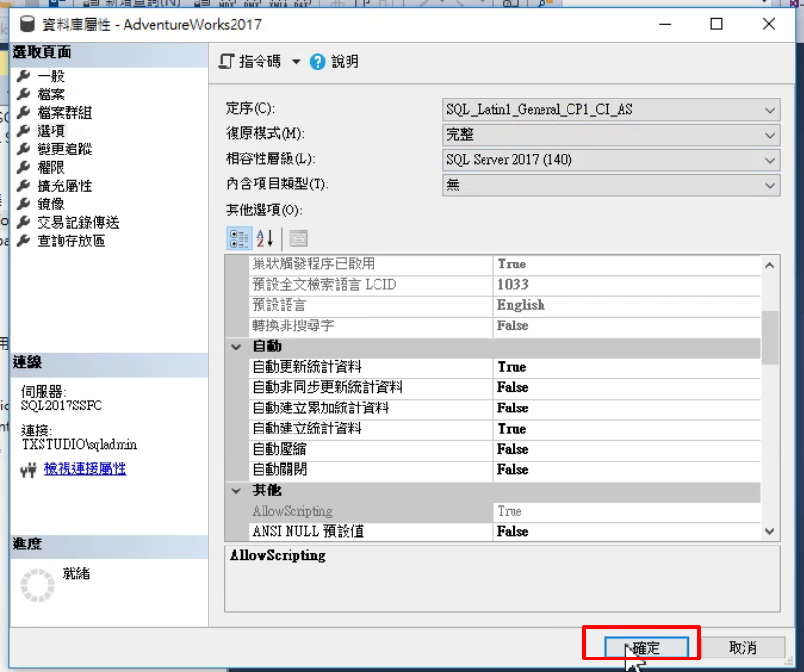The height and width of the screenshot is (672, 804).
Task: Click the 指令碼 button
Action: 260,62
